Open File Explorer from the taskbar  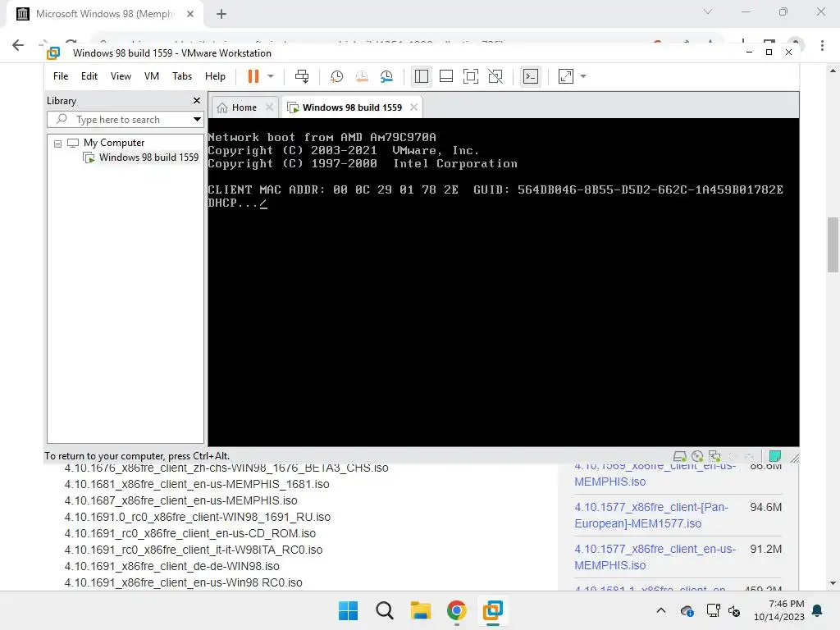pyautogui.click(x=421, y=610)
